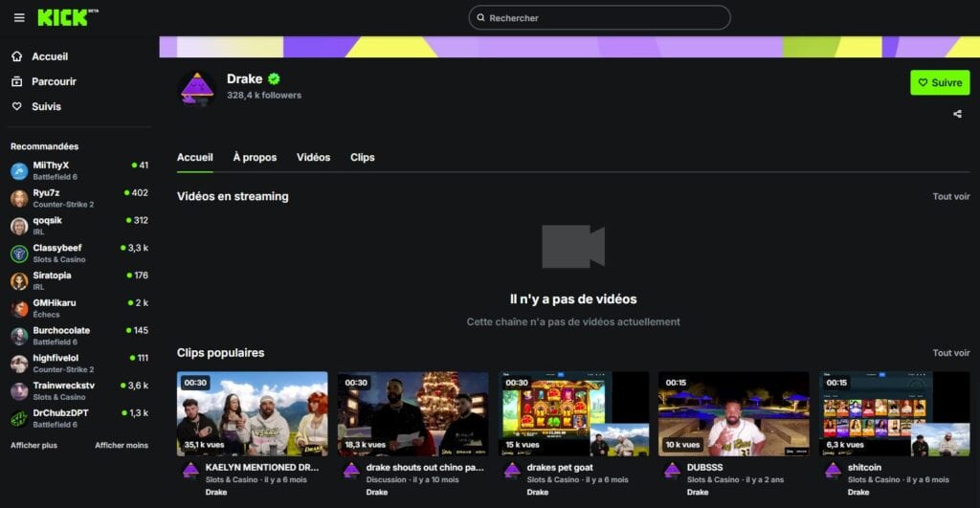This screenshot has height=508, width=980.
Task: Click the 328,4 k followers text
Action: [264, 95]
